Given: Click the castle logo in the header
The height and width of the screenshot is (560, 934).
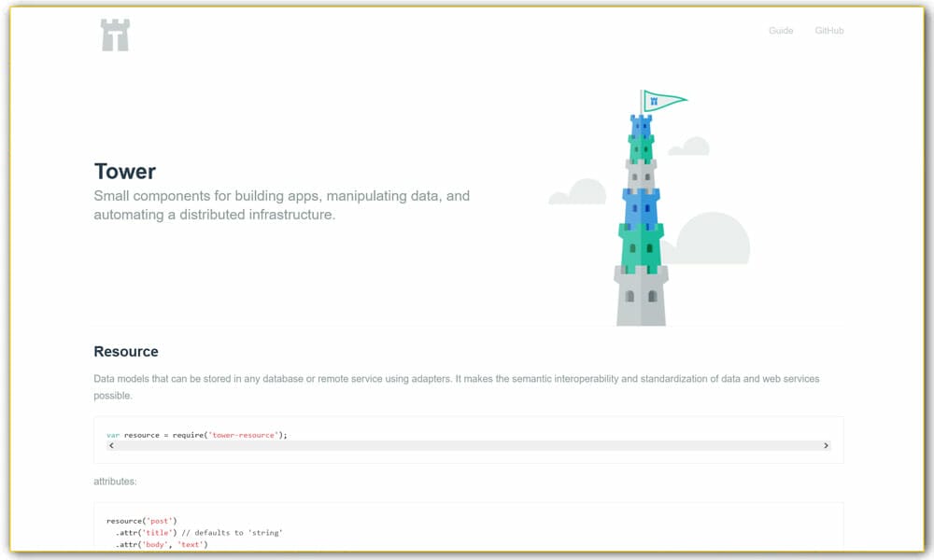Looking at the screenshot, I should [114, 33].
